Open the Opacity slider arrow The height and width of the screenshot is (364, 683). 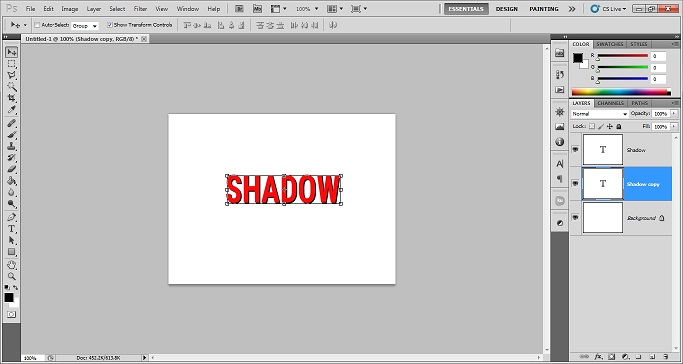pos(674,114)
